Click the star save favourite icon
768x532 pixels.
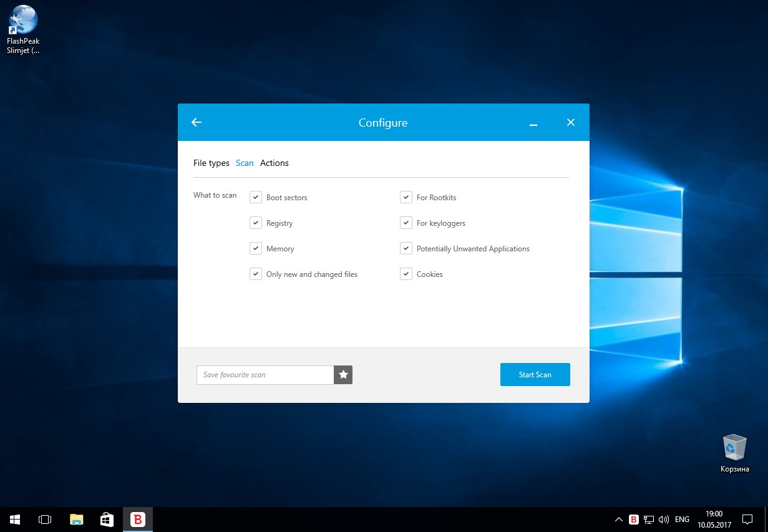pyautogui.click(x=343, y=375)
